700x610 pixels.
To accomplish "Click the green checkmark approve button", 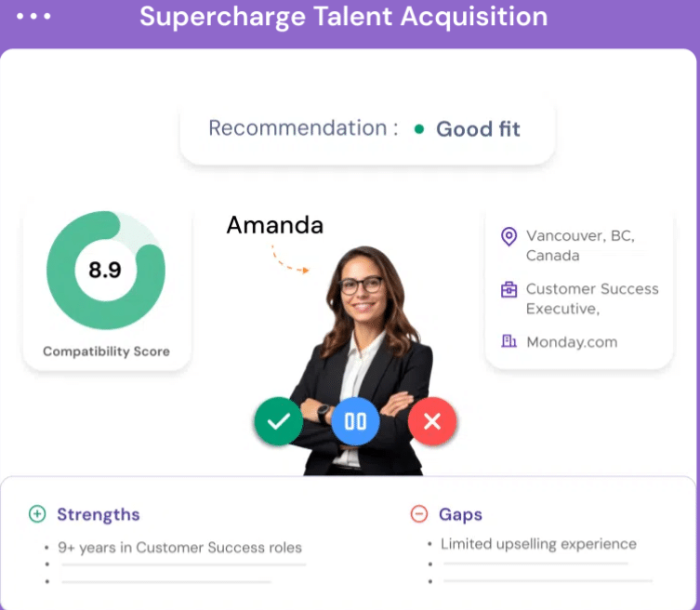I will coord(279,421).
